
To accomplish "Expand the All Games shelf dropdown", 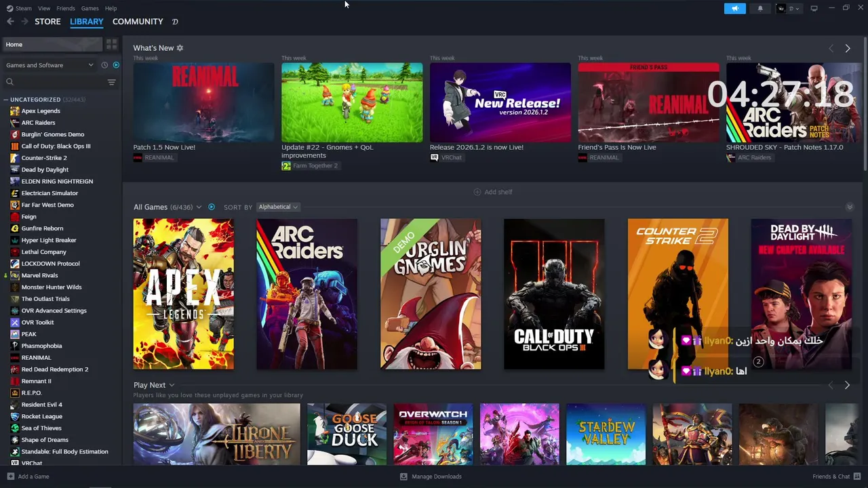I will 199,207.
